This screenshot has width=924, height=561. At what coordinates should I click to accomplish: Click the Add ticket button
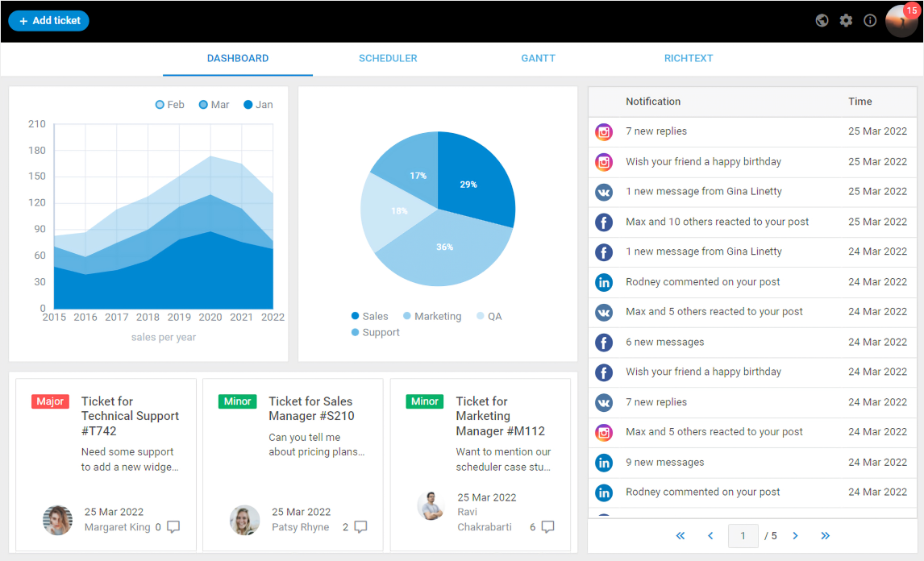point(49,21)
